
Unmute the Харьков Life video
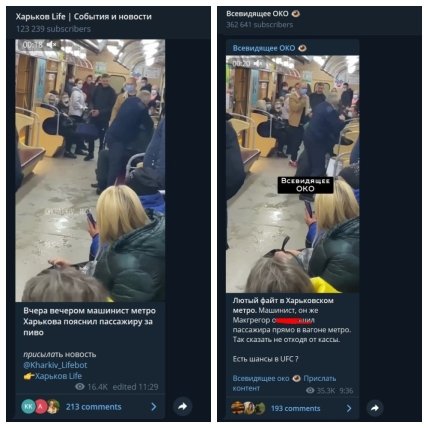pyautogui.click(x=51, y=45)
